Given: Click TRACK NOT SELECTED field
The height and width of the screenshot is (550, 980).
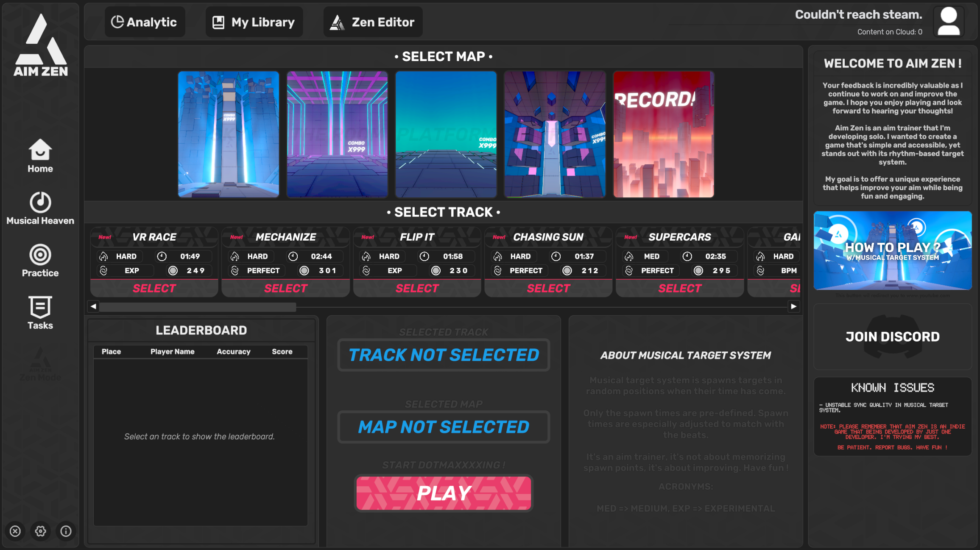Looking at the screenshot, I should (444, 355).
